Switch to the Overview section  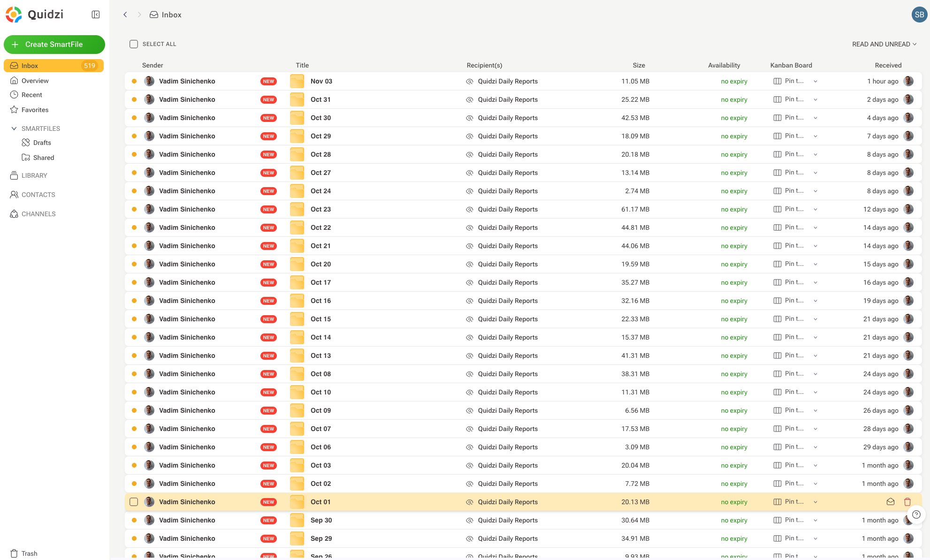35,81
